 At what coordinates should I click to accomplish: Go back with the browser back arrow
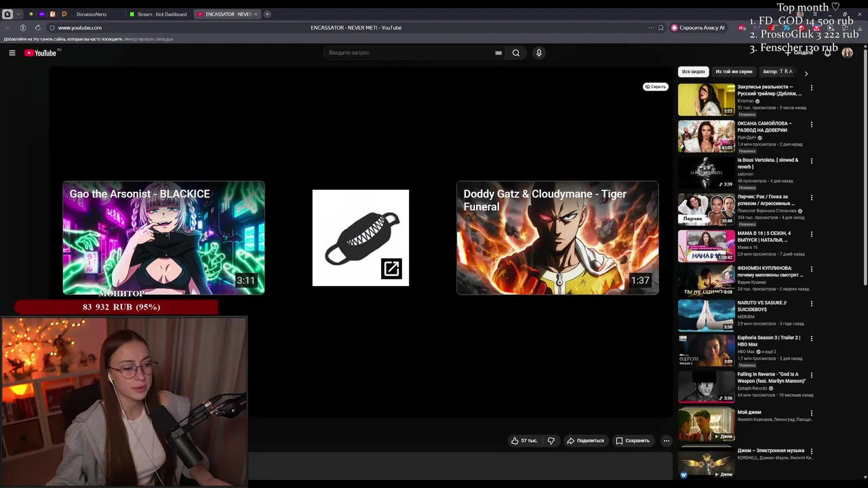(x=8, y=28)
